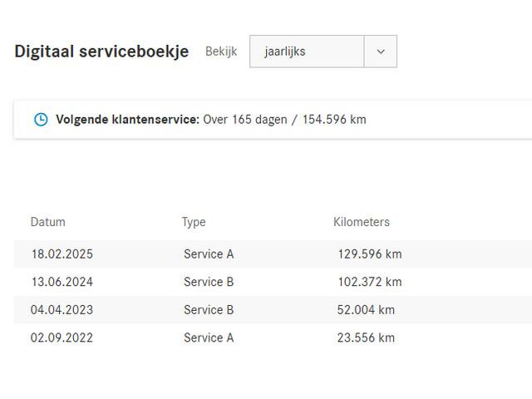Click Service A on the 2022 row
The height and width of the screenshot is (399, 532).
tap(209, 337)
